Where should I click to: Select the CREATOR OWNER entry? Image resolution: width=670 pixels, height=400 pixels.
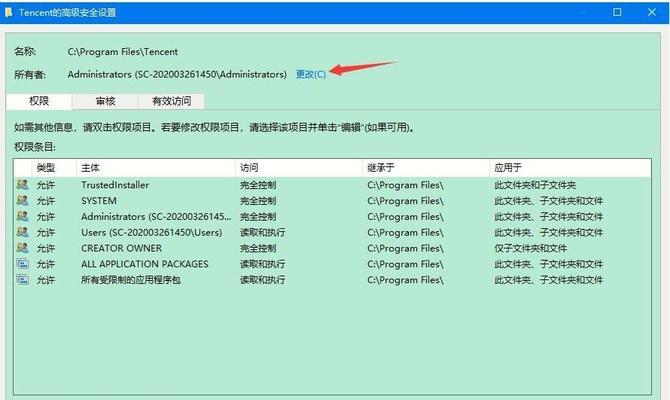point(121,248)
